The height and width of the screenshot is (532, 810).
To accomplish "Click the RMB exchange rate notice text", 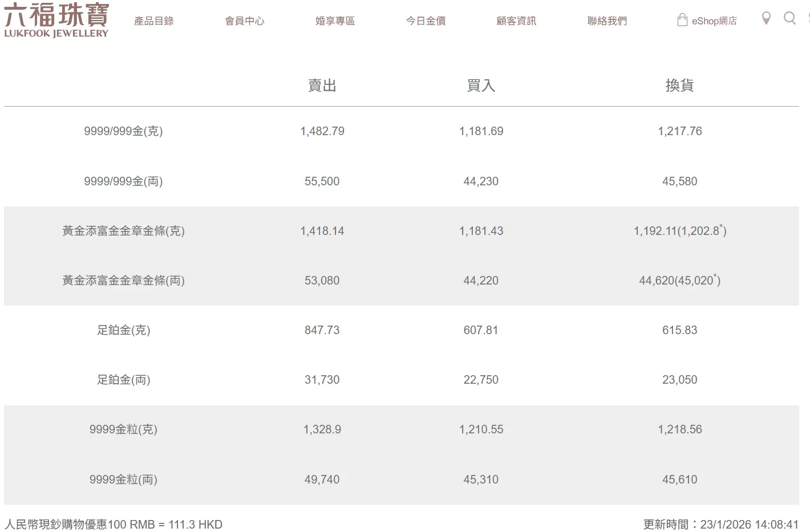I will [114, 524].
